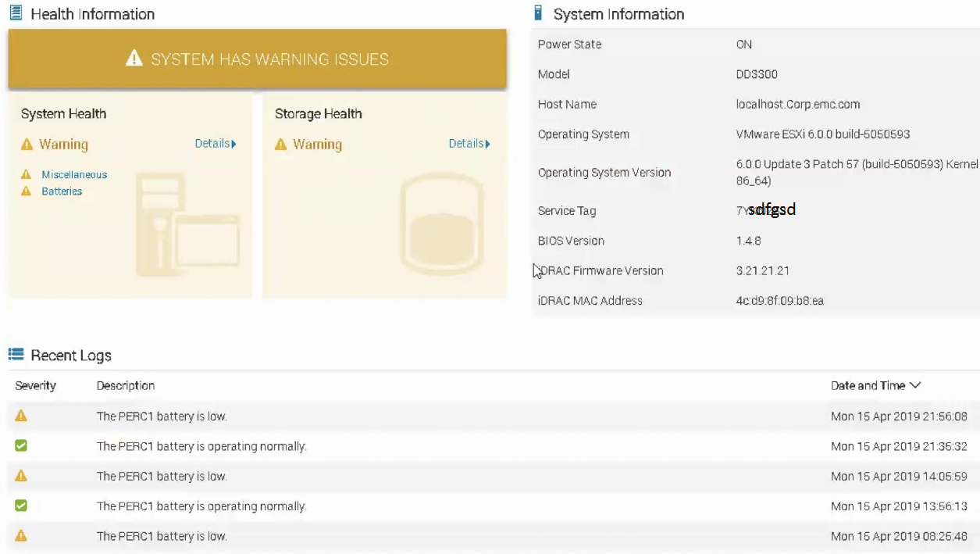Viewport: 980px width, 554px height.
Task: Sort logs by the Date and Time chevron
Action: point(915,385)
